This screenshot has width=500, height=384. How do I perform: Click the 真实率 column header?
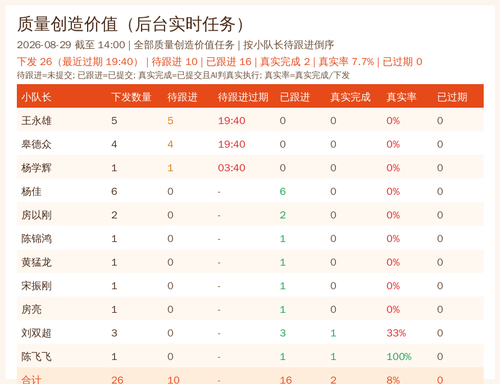tap(401, 97)
